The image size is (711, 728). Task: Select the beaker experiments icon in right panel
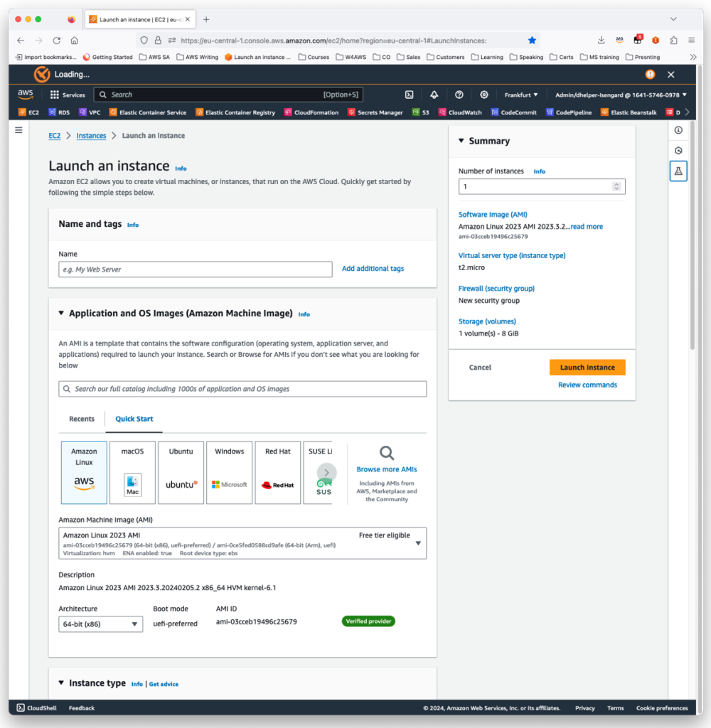(x=678, y=171)
